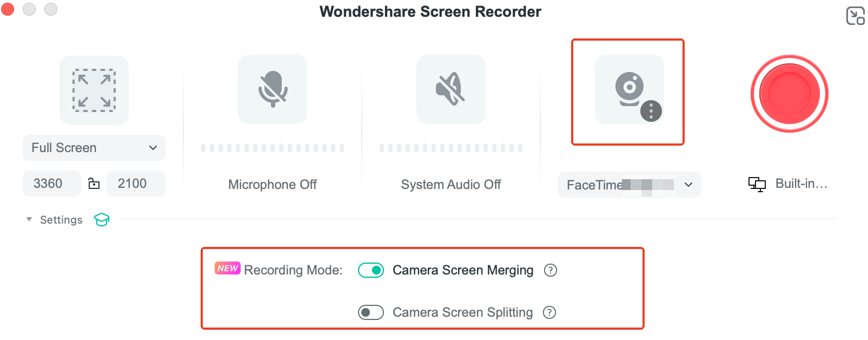The image size is (868, 340).
Task: Click the microphone volume level meter
Action: [273, 148]
